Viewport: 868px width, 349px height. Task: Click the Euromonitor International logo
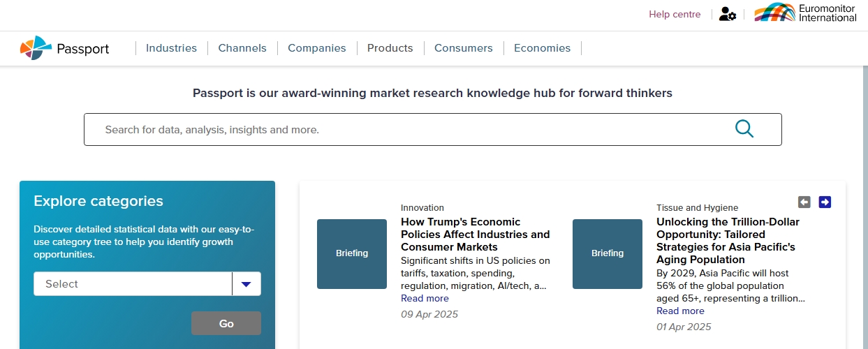(x=805, y=13)
